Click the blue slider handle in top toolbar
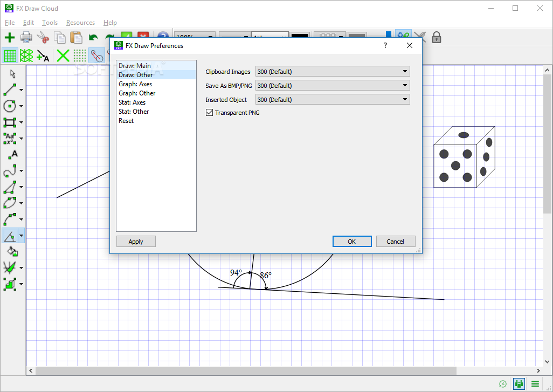The width and height of the screenshot is (553, 392). [388, 34]
